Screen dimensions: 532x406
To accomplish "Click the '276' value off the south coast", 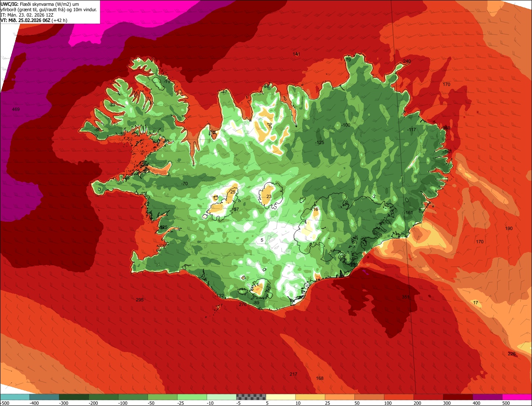I will point(243,304).
